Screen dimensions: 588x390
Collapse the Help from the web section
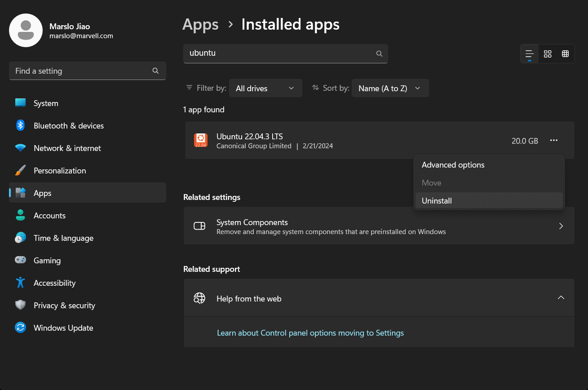click(561, 297)
